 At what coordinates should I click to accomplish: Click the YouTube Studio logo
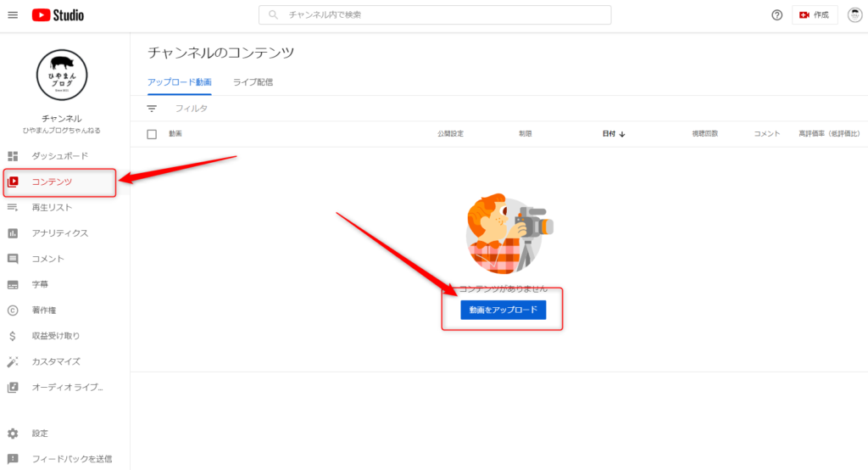(58, 15)
